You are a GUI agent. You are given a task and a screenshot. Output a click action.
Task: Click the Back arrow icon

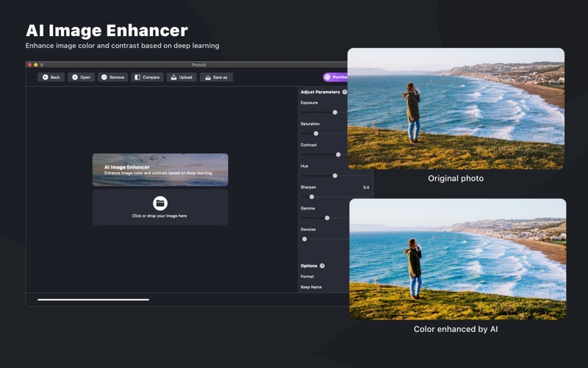[46, 77]
